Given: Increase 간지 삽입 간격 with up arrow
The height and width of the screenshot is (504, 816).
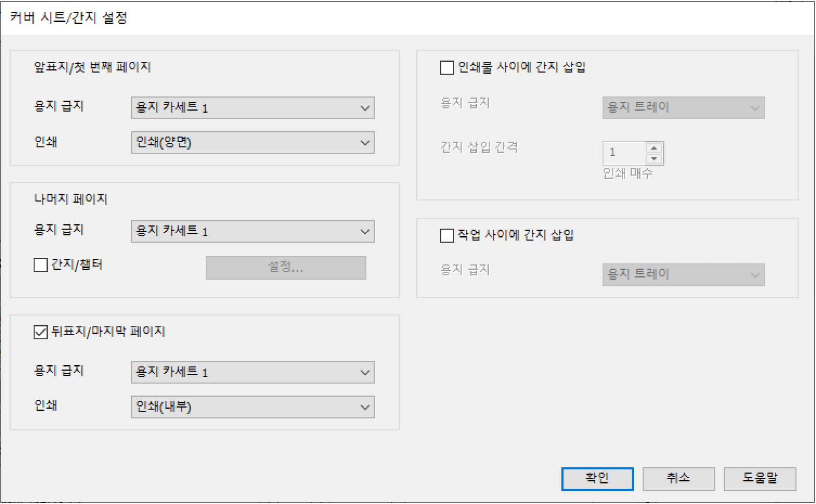Looking at the screenshot, I should point(654,148).
